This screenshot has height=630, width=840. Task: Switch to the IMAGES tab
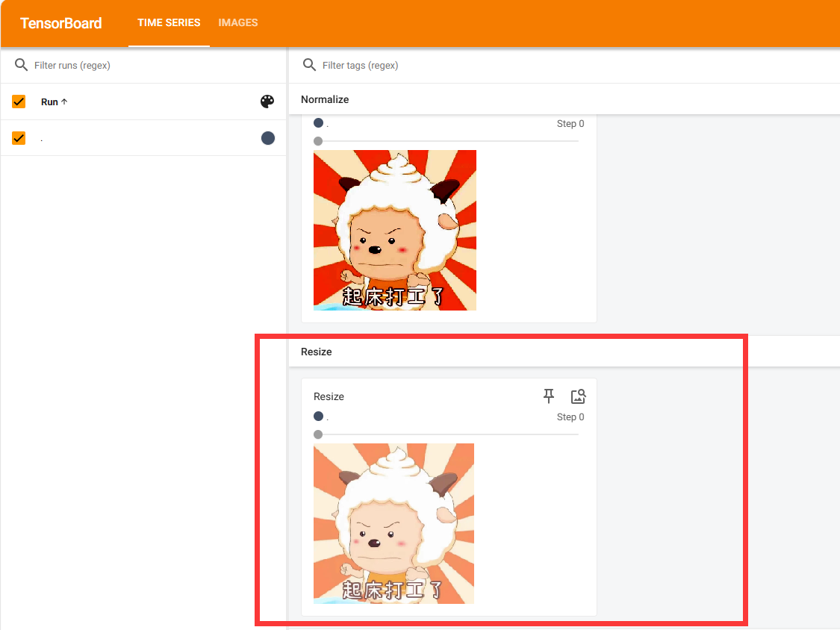(238, 23)
